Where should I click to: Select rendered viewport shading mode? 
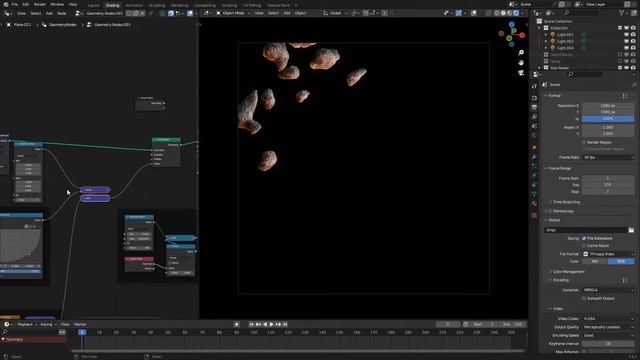[516, 13]
